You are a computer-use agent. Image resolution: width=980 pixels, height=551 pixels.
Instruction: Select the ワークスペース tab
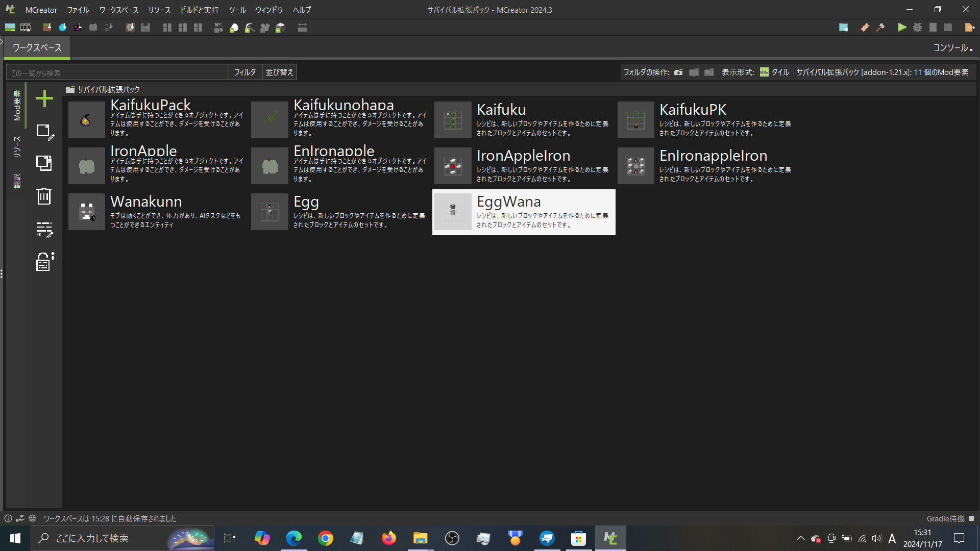(x=37, y=48)
